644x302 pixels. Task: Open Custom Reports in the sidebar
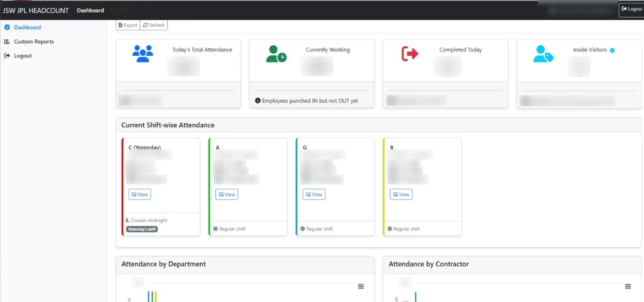click(34, 42)
